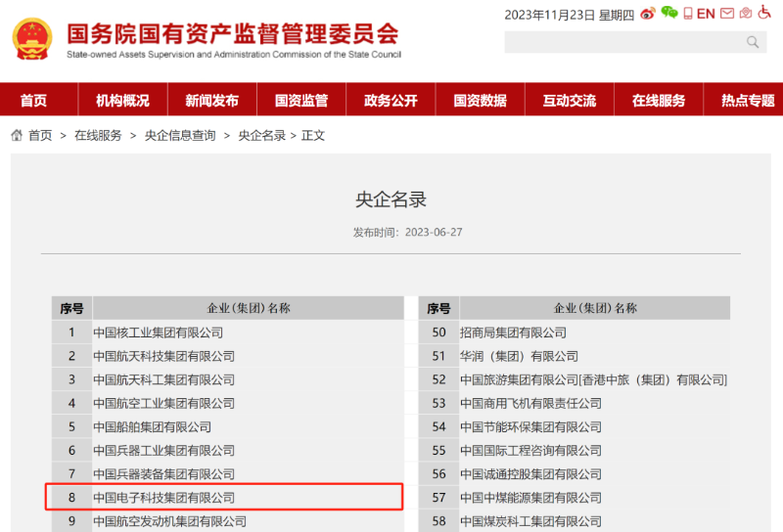
Task: Open the 新闻发布 navigation menu item
Action: click(x=212, y=101)
